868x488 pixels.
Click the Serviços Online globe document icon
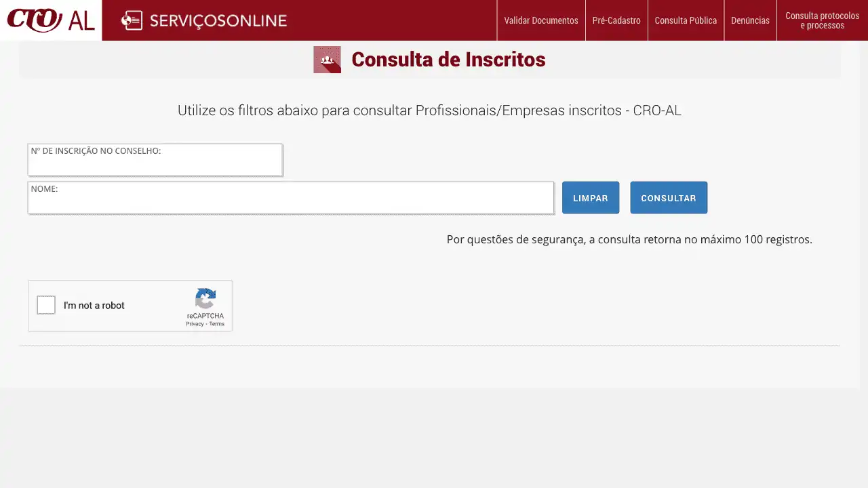coord(132,20)
